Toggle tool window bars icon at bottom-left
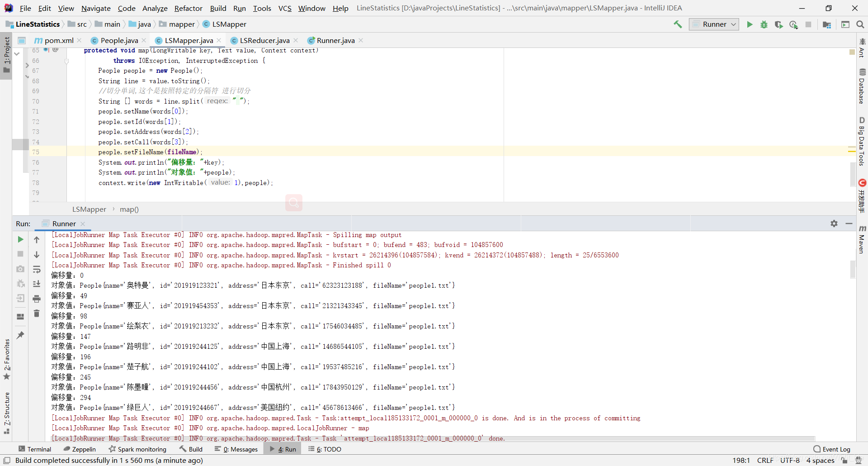 7,461
